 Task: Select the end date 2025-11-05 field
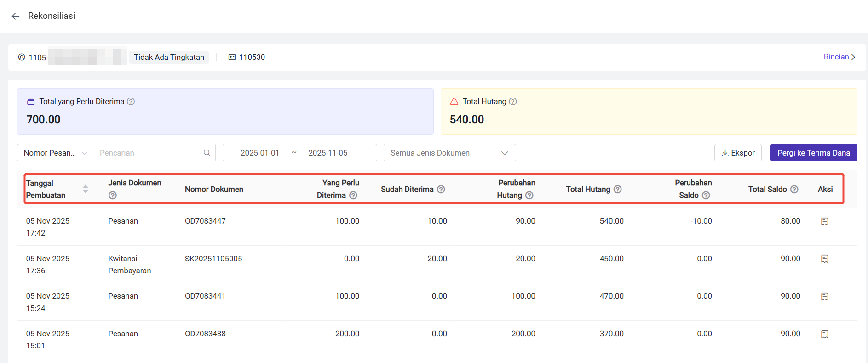tap(328, 153)
